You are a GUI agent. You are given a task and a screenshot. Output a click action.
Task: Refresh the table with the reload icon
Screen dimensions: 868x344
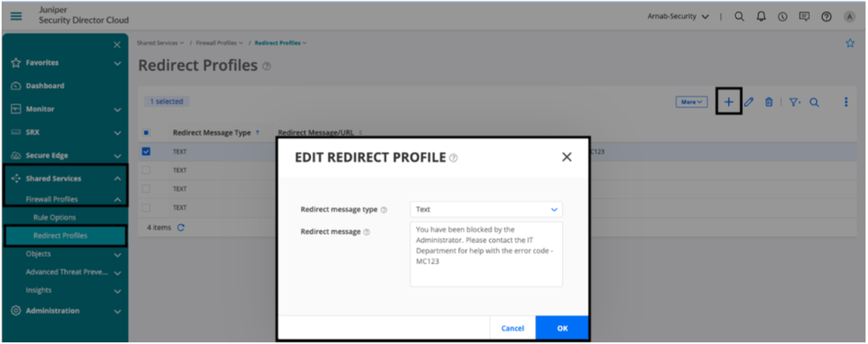coord(180,227)
